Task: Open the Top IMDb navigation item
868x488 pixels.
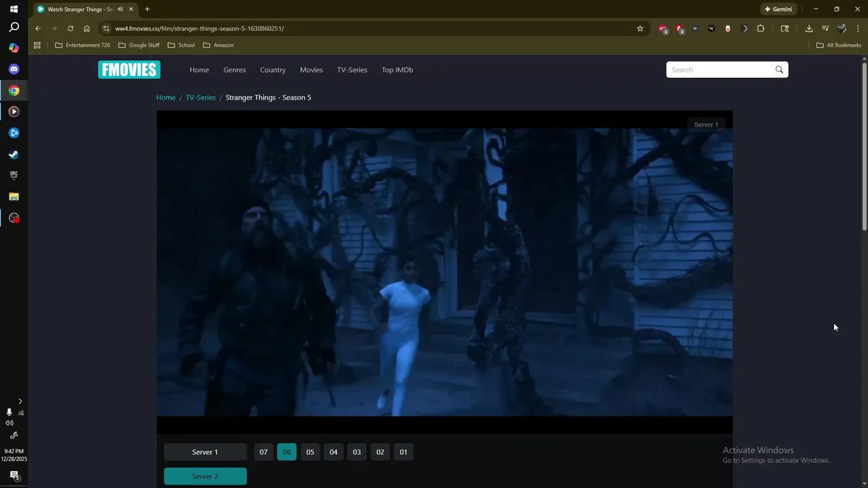Action: (397, 70)
